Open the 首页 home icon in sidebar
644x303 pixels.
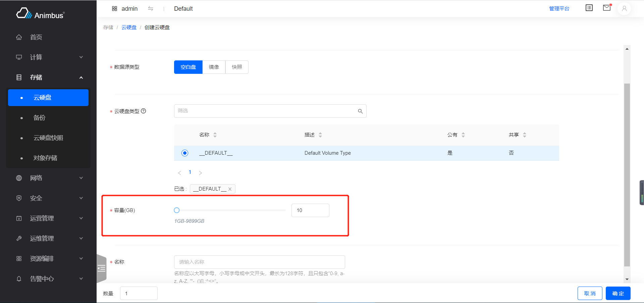click(x=19, y=37)
